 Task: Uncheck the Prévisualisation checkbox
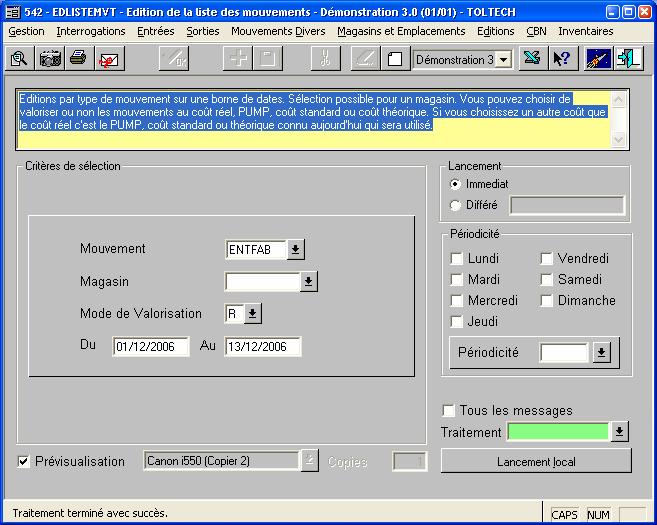tap(24, 461)
